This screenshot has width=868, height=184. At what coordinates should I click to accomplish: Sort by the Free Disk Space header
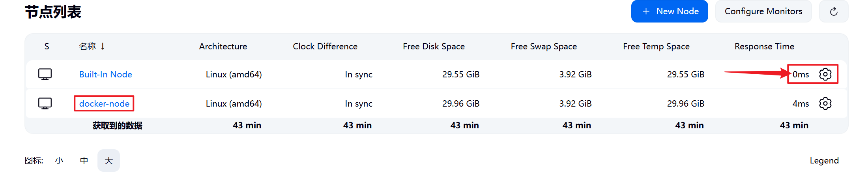434,47
